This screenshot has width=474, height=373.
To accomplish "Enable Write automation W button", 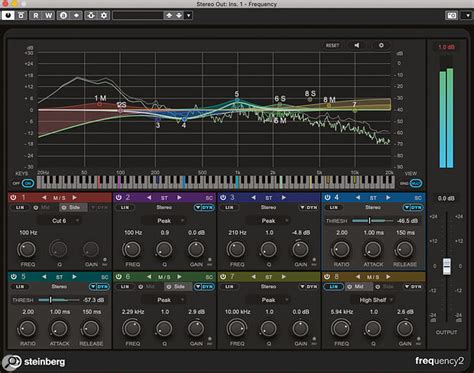I will (x=48, y=15).
